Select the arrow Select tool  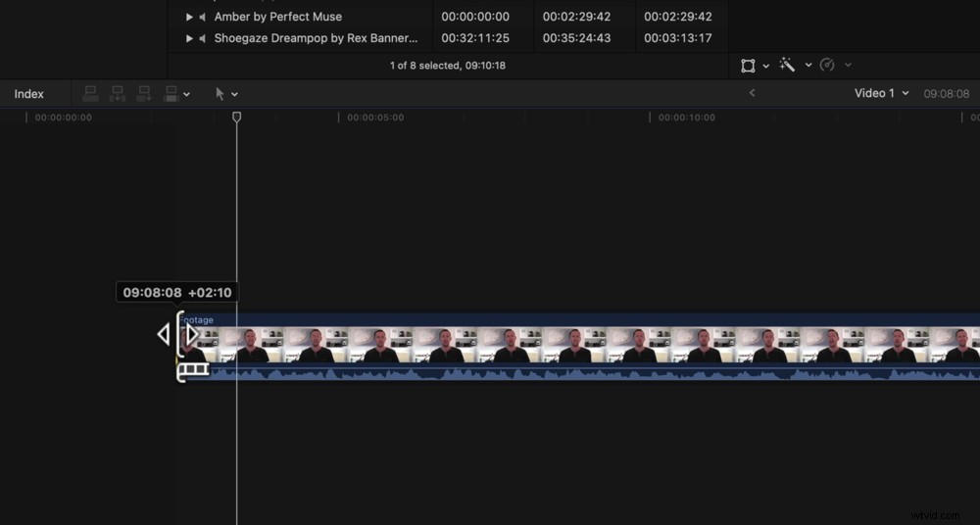220,94
